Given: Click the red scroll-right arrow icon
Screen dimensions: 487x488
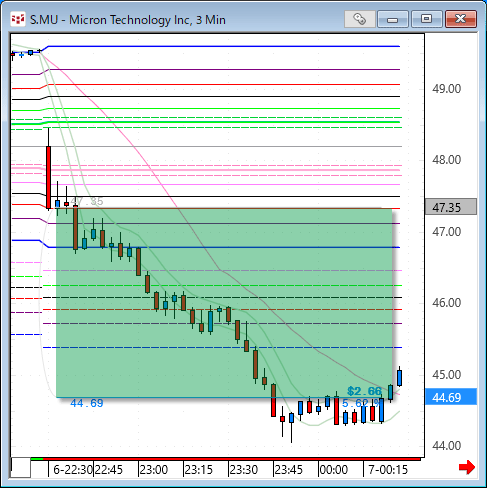Looking at the screenshot, I should click(x=467, y=467).
